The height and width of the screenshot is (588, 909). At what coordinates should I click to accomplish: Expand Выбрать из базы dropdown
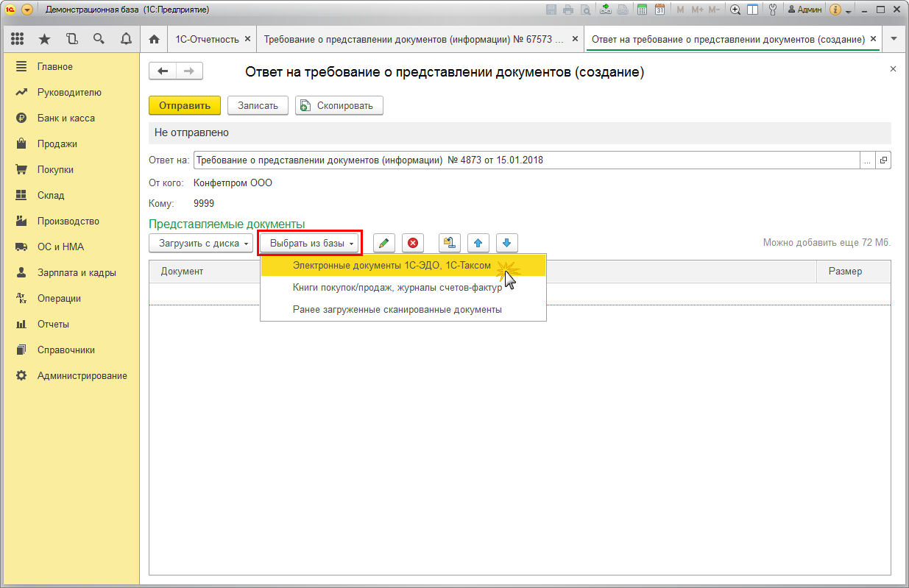tap(310, 243)
